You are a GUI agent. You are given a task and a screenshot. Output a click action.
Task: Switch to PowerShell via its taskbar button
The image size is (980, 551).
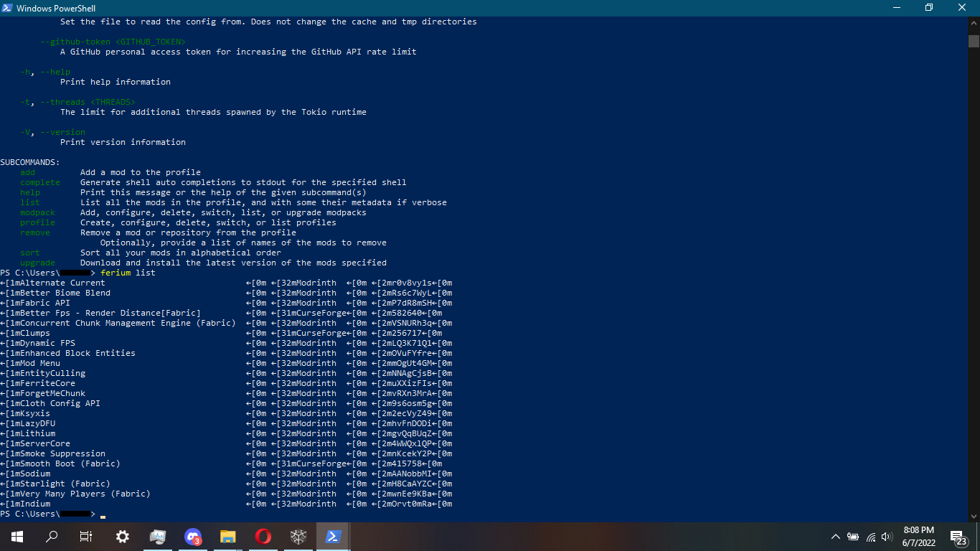pos(333,536)
